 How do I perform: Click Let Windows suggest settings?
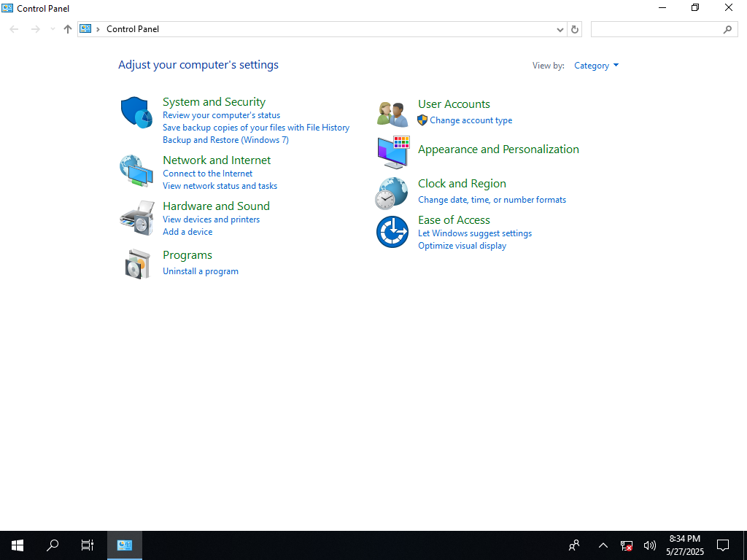coord(475,233)
